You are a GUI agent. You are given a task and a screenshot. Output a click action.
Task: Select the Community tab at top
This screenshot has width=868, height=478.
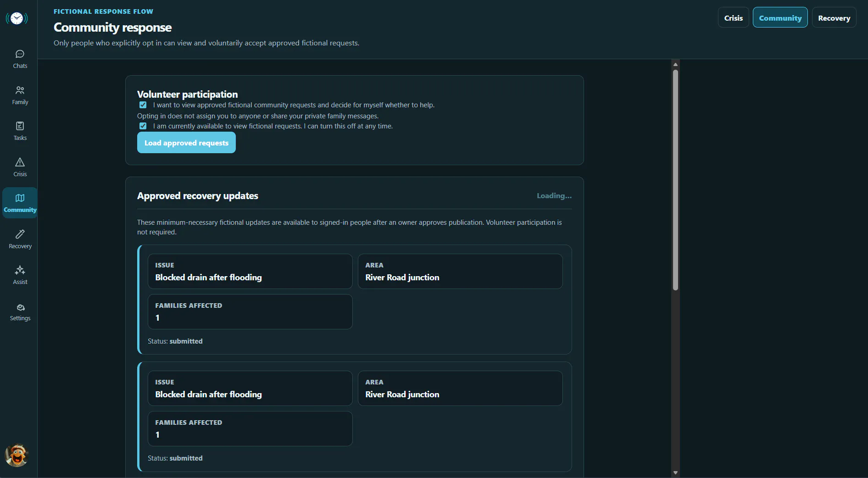(x=780, y=18)
